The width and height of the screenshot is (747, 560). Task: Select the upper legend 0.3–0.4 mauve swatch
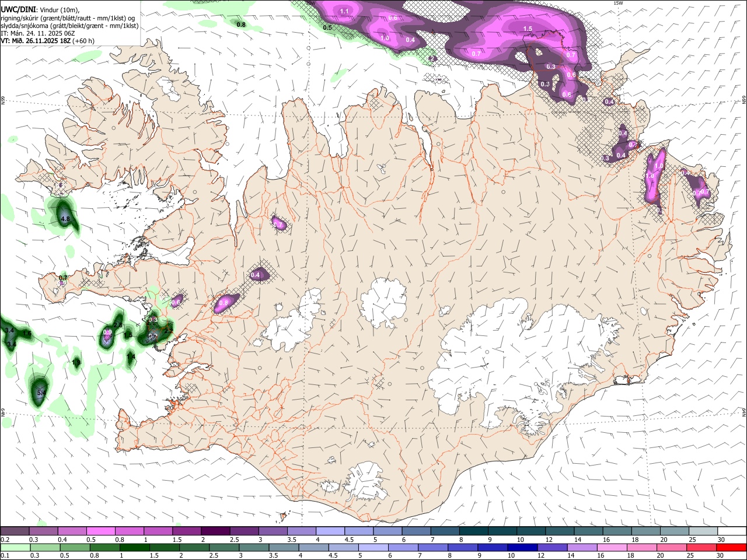tap(43, 531)
